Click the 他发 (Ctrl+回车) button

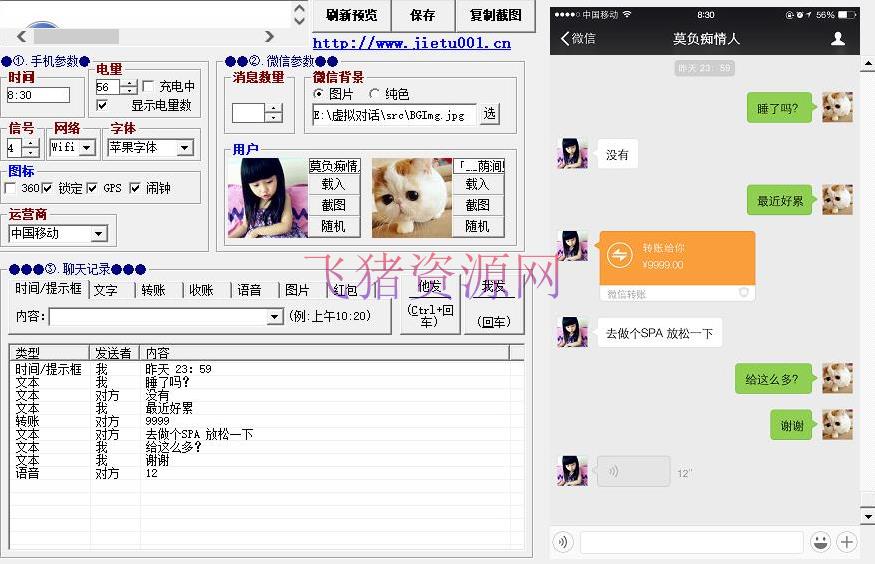430,305
